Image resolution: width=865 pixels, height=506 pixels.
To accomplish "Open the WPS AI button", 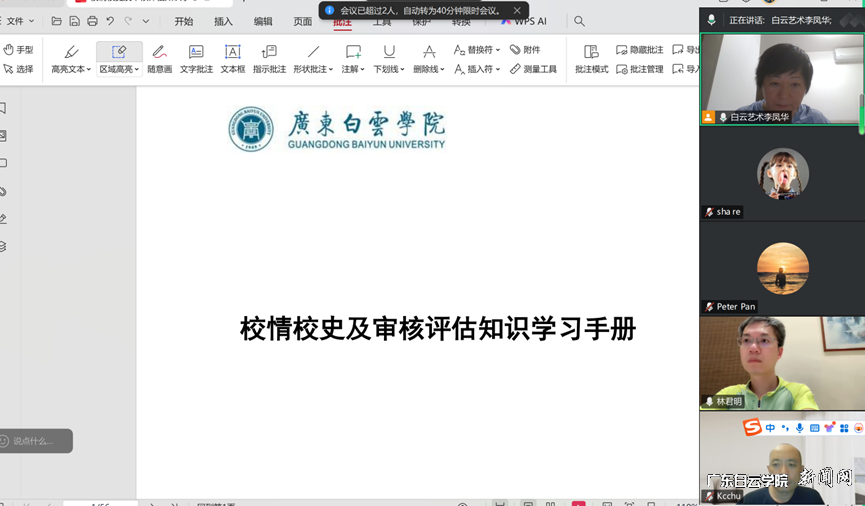I will 524,21.
